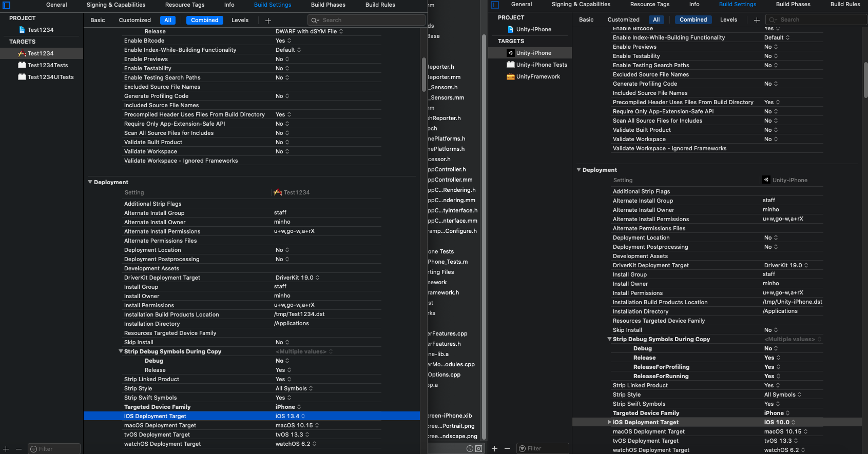Add a target with plus at left window bottom
868x454 pixels.
click(x=6, y=449)
